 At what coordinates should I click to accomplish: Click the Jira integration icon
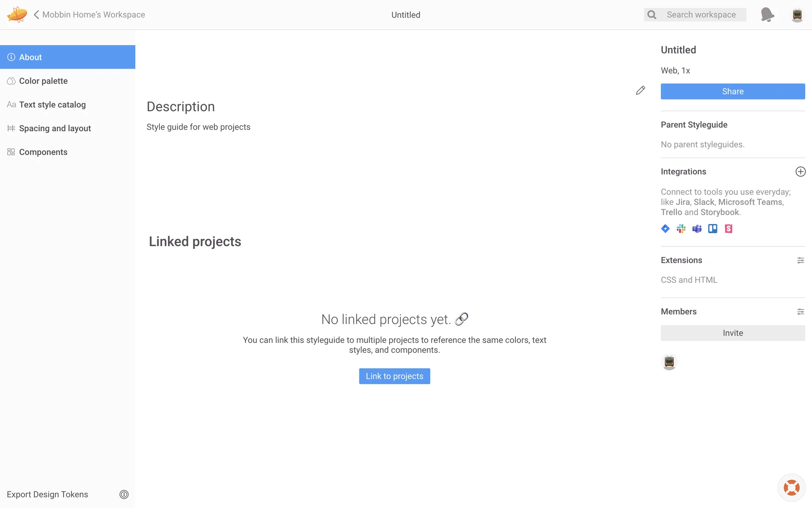pos(665,229)
